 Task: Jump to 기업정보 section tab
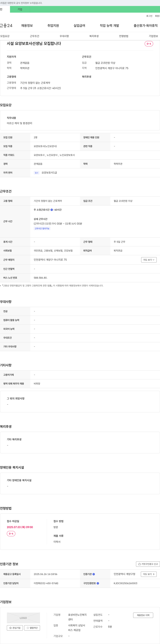(153, 36)
